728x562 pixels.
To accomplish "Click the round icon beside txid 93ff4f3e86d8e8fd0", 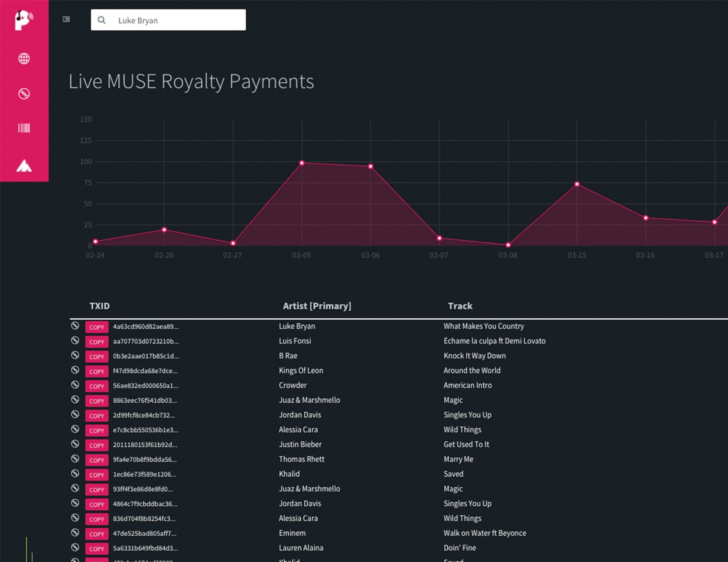I will (x=75, y=488).
